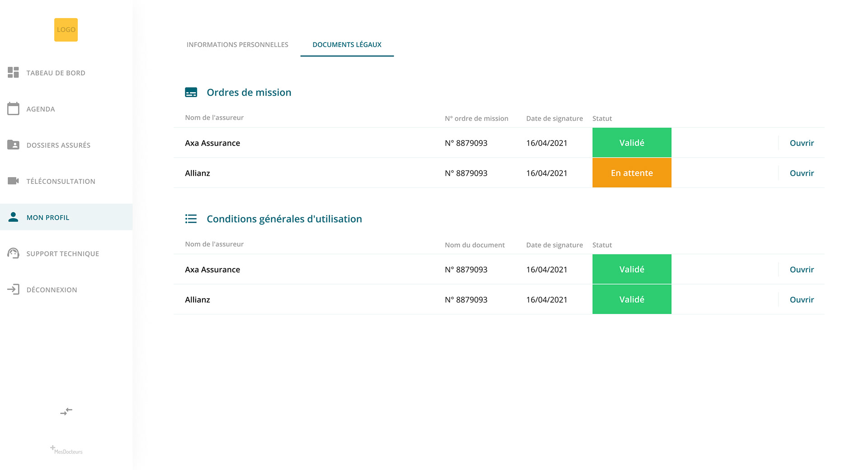Click the Conditions générales d'utilisation heading
The image size is (868, 470).
[x=284, y=219]
